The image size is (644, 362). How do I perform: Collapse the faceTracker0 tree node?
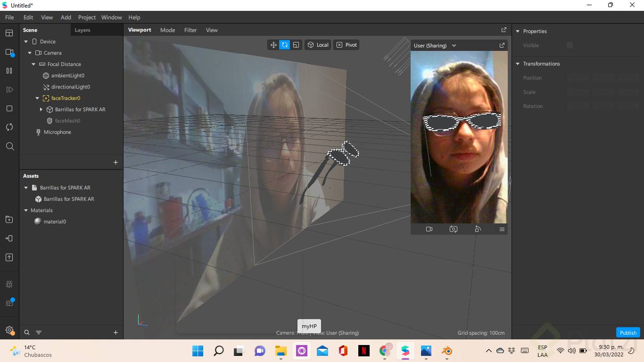tap(37, 98)
